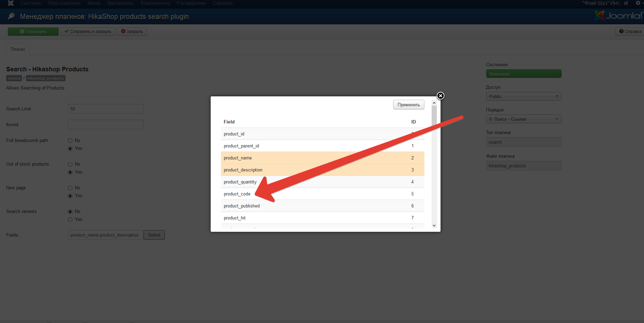The image size is (644, 323).
Task: Click the Joomla icon in the top menu bar
Action: click(x=11, y=3)
